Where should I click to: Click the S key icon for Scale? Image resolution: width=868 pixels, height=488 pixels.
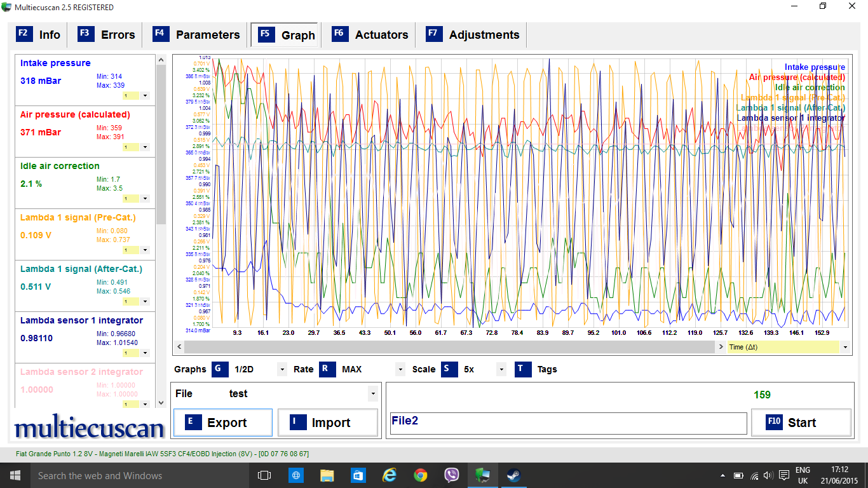pos(449,369)
